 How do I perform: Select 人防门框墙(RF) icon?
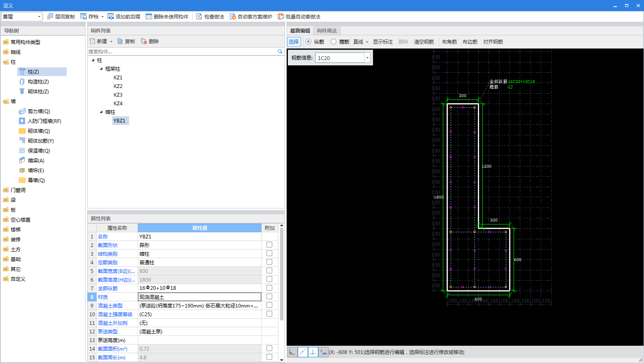22,121
